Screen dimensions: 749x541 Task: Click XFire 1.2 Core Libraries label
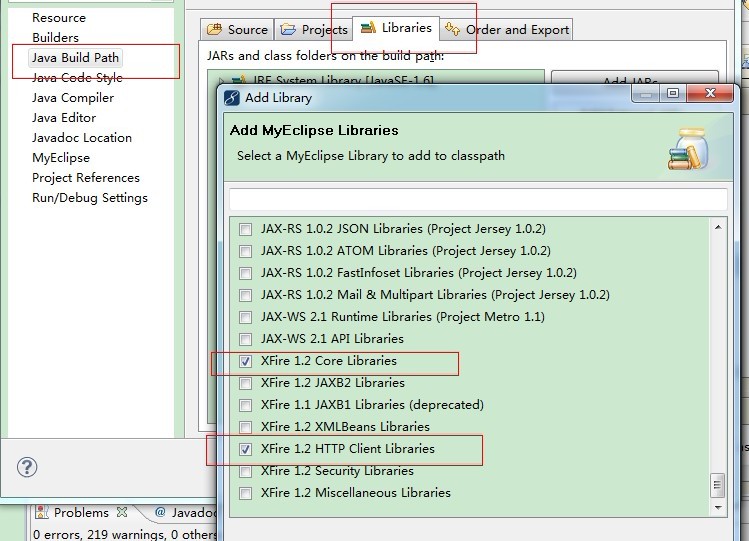(x=329, y=361)
